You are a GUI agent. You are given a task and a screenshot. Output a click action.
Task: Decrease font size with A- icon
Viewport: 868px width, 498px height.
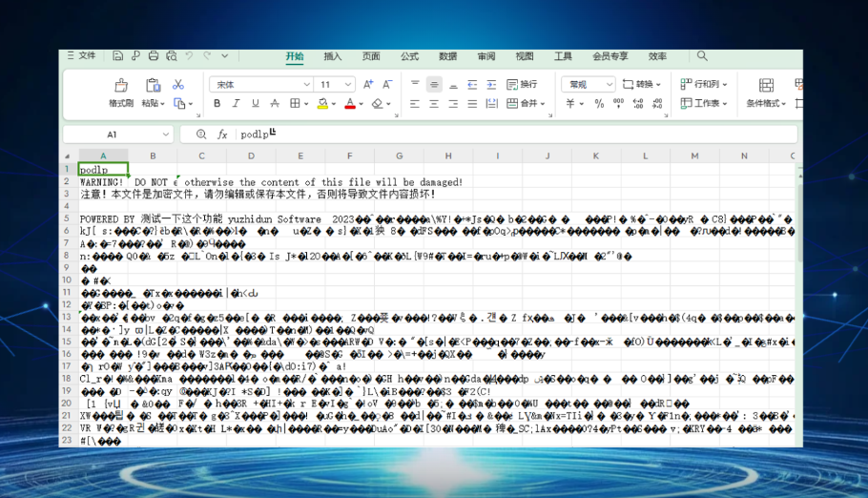pos(387,84)
